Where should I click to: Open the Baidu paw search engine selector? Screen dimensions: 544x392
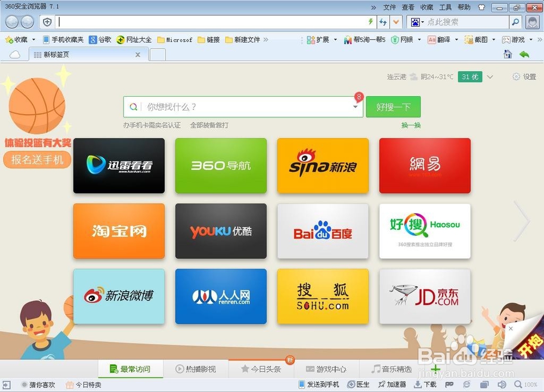coord(417,22)
